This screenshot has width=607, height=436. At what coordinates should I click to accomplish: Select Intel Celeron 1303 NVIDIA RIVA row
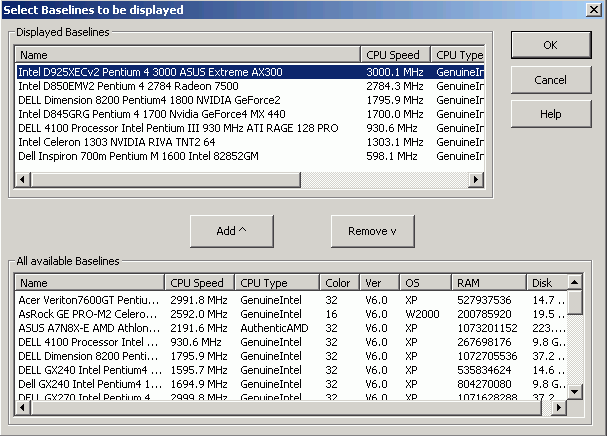point(250,142)
